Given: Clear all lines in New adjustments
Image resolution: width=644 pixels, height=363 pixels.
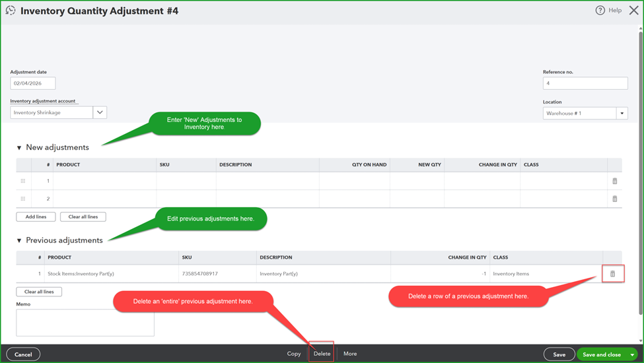Looking at the screenshot, I should [x=83, y=216].
